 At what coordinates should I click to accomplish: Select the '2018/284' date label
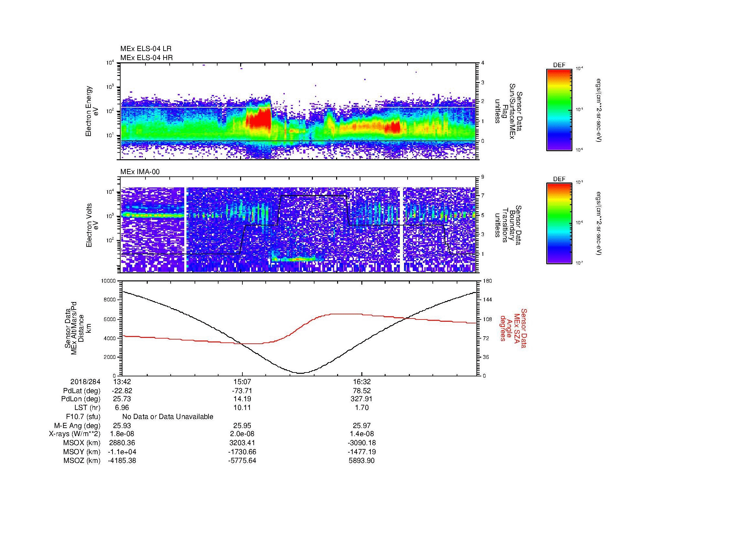(x=85, y=382)
